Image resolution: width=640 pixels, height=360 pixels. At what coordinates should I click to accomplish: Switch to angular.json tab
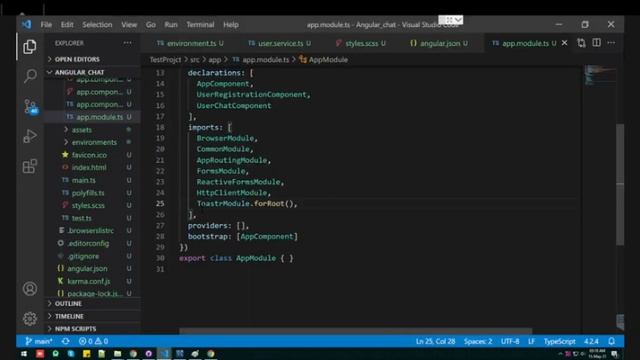439,43
